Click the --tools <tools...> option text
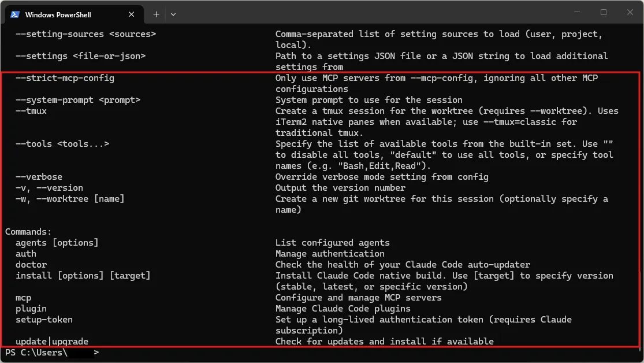The height and width of the screenshot is (363, 644). point(62,144)
